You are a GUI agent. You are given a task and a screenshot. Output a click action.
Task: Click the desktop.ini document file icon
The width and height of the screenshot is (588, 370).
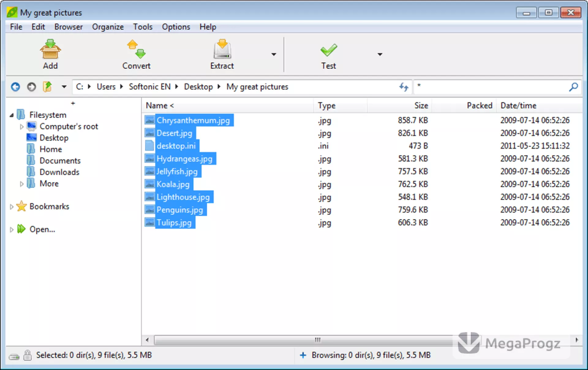149,145
